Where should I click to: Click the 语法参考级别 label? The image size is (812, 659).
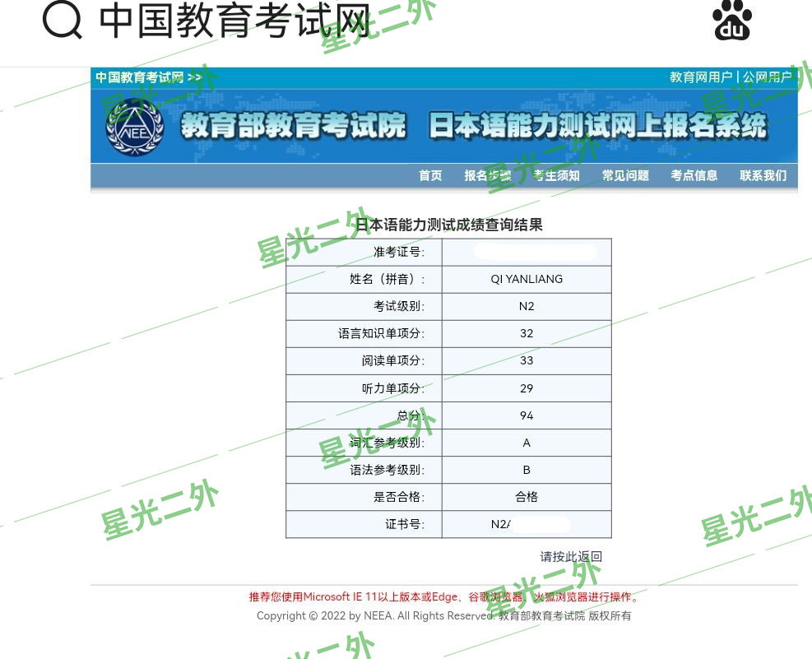point(387,470)
